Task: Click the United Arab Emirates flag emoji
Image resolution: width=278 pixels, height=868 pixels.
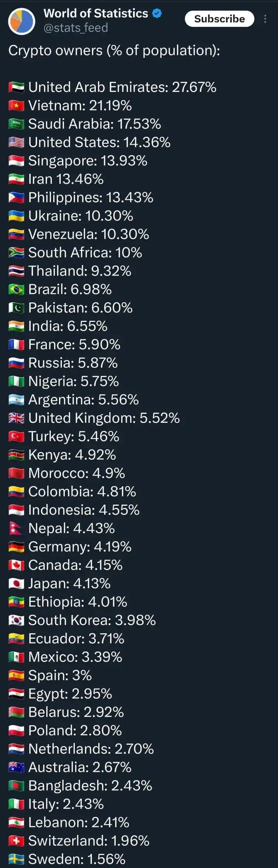Action: point(17,88)
